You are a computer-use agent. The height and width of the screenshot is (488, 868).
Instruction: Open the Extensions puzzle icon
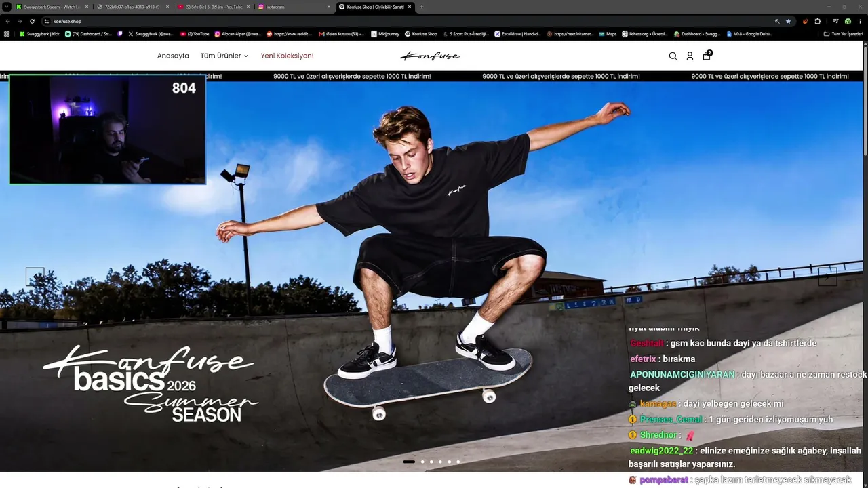(x=817, y=21)
